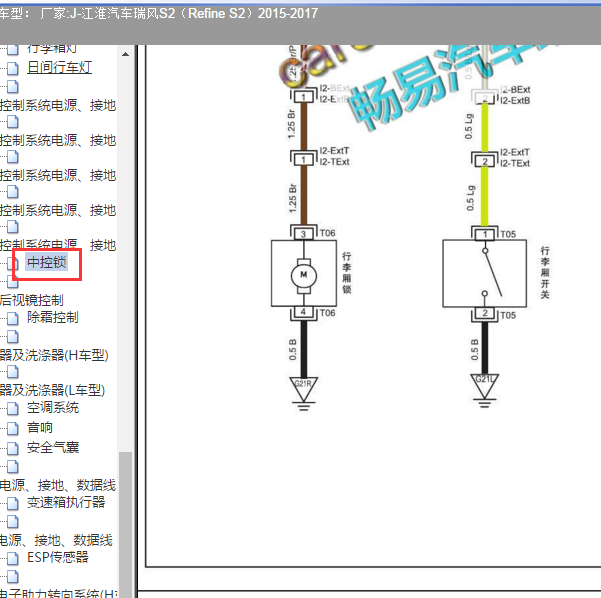Open the 音响 entry
This screenshot has height=598, width=601.
point(40,427)
